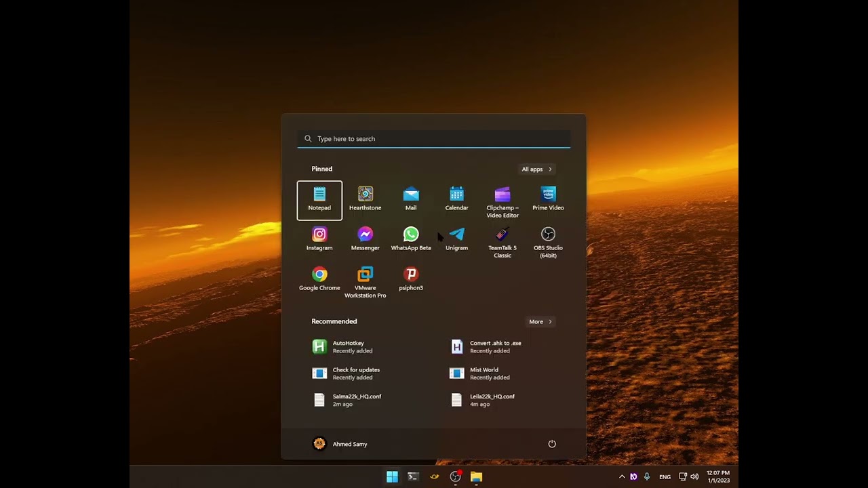Screen dimensions: 868x488
Task: Open Terminal from the taskbar
Action: tap(413, 476)
